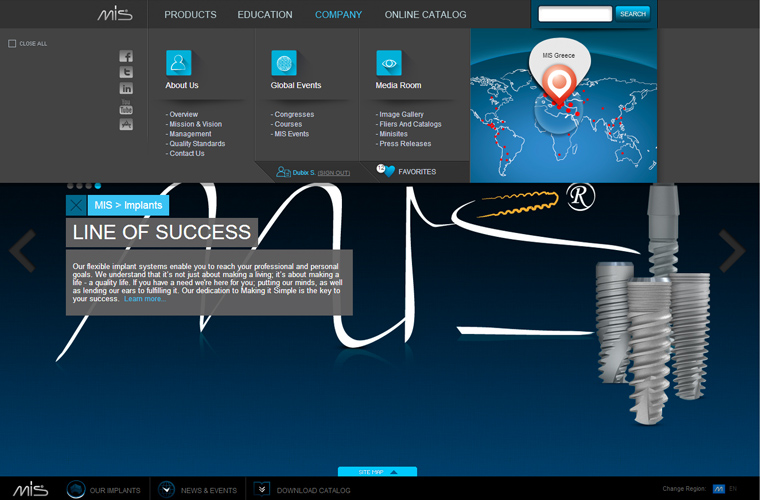Click the Global Events heading

pyautogui.click(x=296, y=85)
